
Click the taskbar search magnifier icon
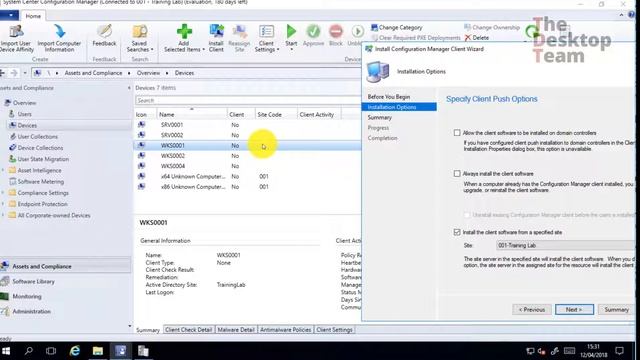[29, 351]
